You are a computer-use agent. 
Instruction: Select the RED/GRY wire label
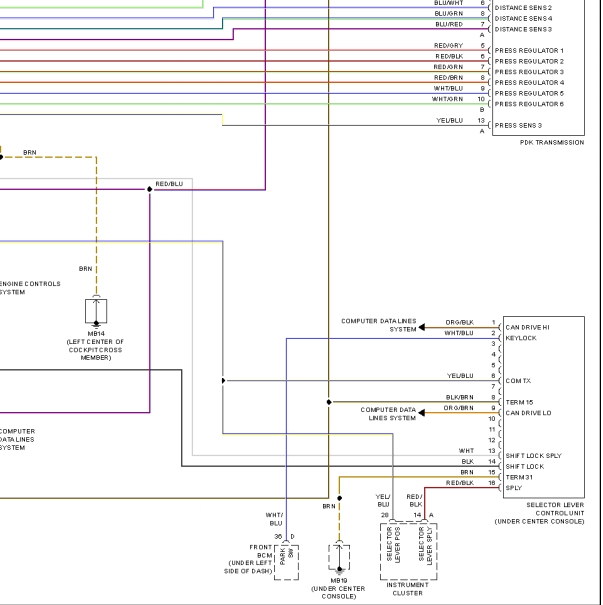tap(448, 46)
